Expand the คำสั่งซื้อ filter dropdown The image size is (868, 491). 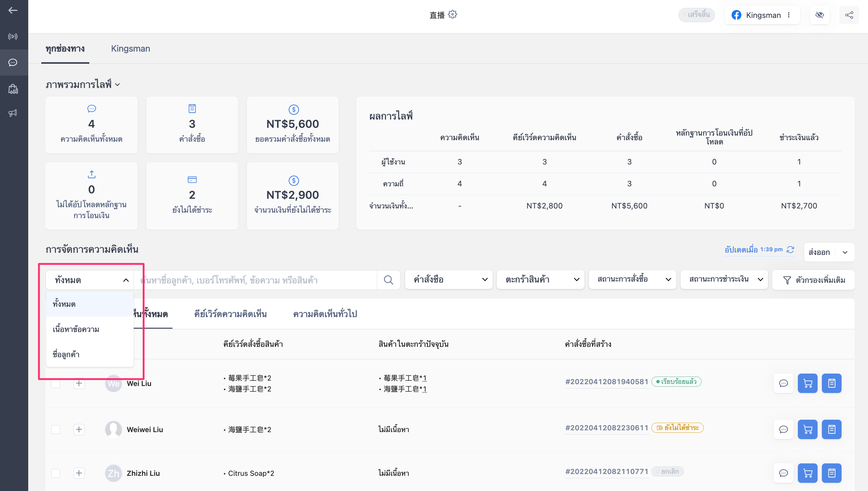[x=449, y=279]
